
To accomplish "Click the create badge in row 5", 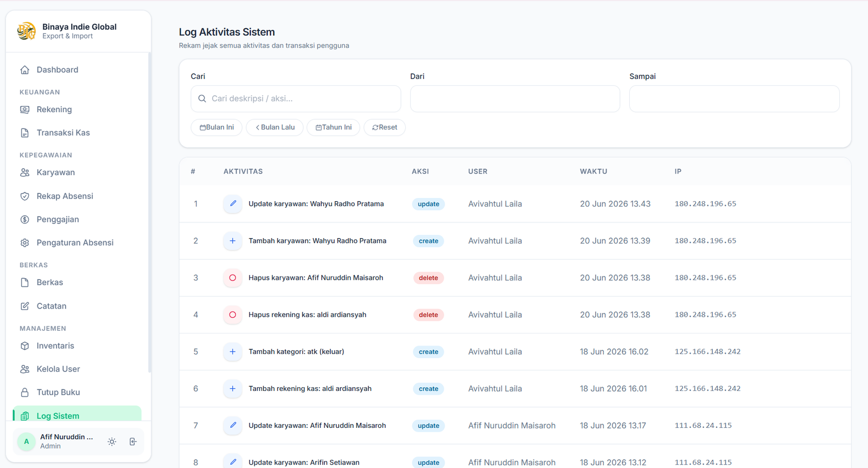I will [x=429, y=351].
